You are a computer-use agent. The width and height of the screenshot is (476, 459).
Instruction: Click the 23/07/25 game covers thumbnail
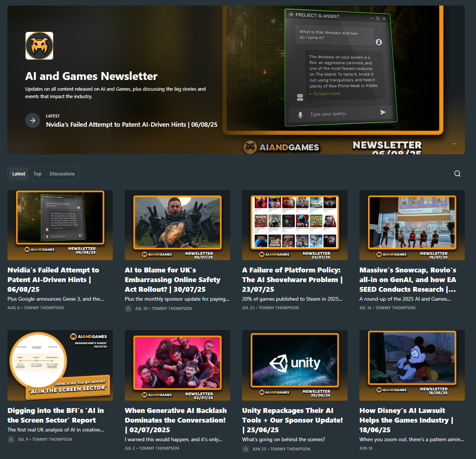click(x=295, y=225)
